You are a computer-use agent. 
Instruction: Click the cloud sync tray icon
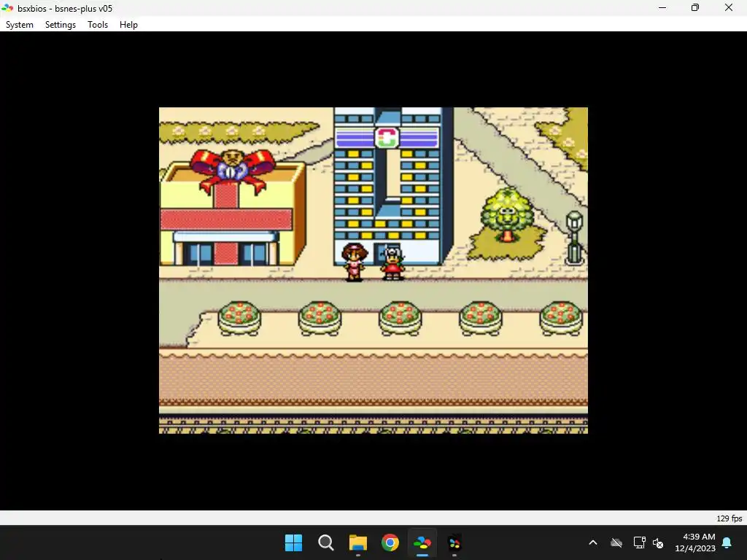pos(616,542)
